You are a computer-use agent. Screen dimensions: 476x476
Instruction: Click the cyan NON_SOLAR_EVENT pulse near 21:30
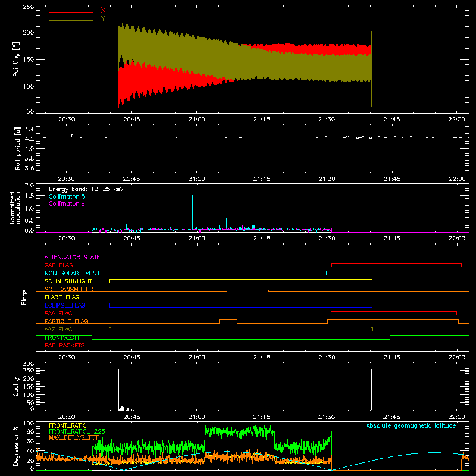[328, 273]
